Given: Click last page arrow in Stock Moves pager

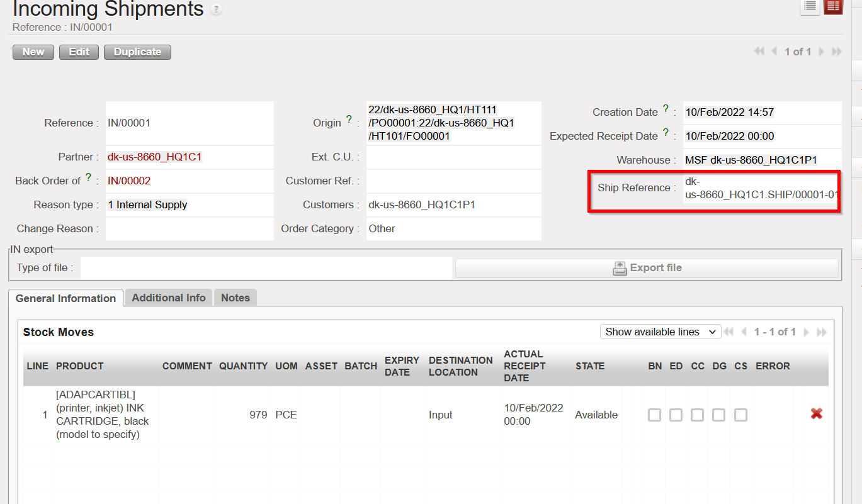Looking at the screenshot, I should tap(822, 332).
